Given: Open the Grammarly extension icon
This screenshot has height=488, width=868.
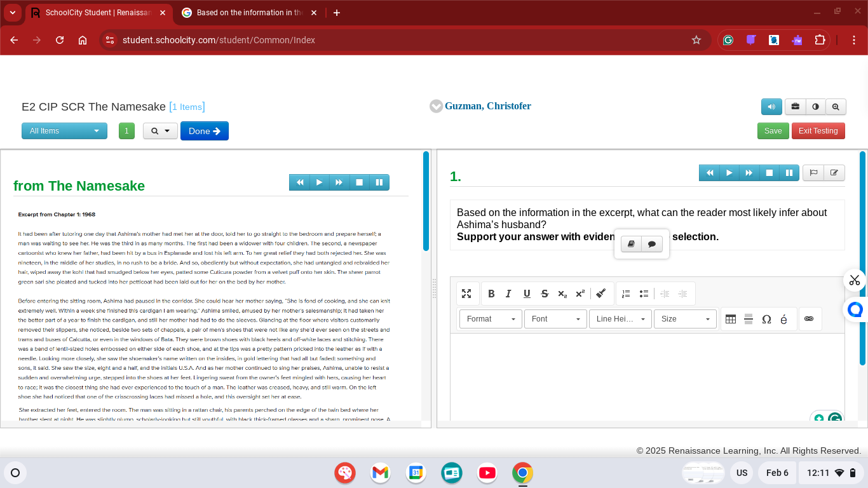Looking at the screenshot, I should pos(728,40).
